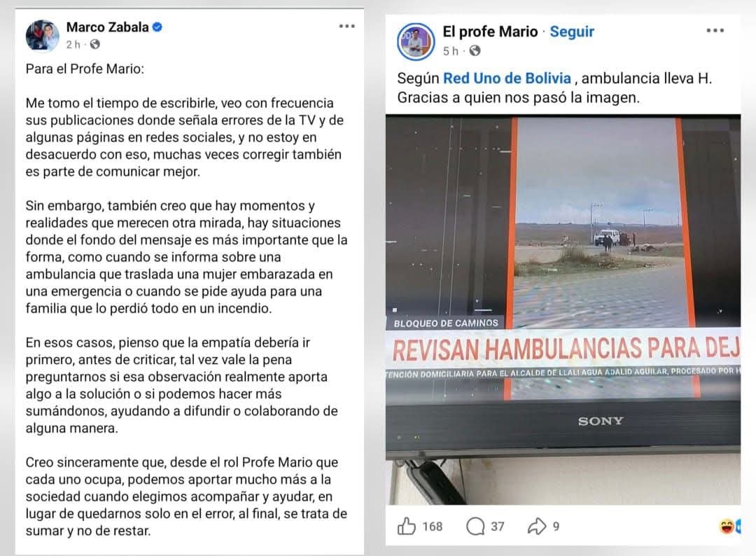The width and height of the screenshot is (756, 556).
Task: Open options menu on El profe Mario's post
Action: point(715,30)
